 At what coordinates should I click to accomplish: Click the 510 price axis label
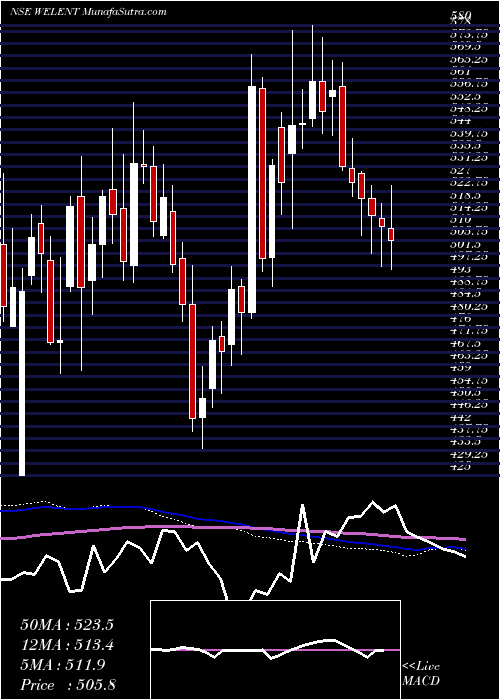(x=460, y=220)
